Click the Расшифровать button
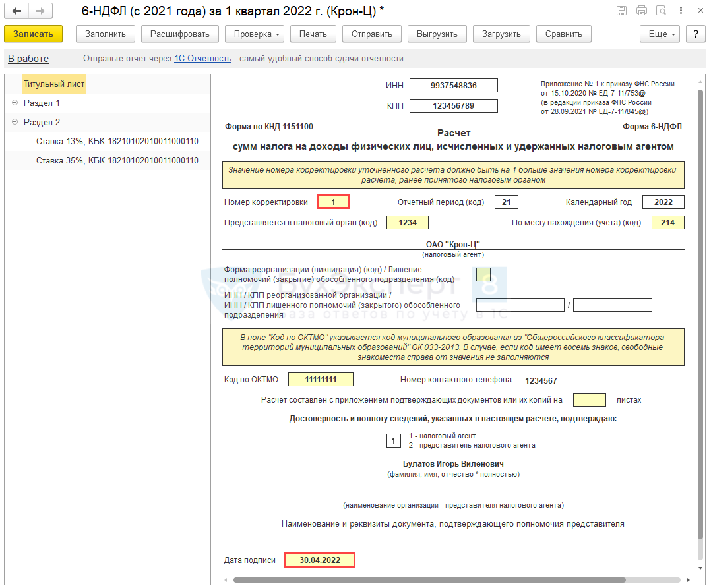Screen dimensions: 709x588 [x=180, y=34]
